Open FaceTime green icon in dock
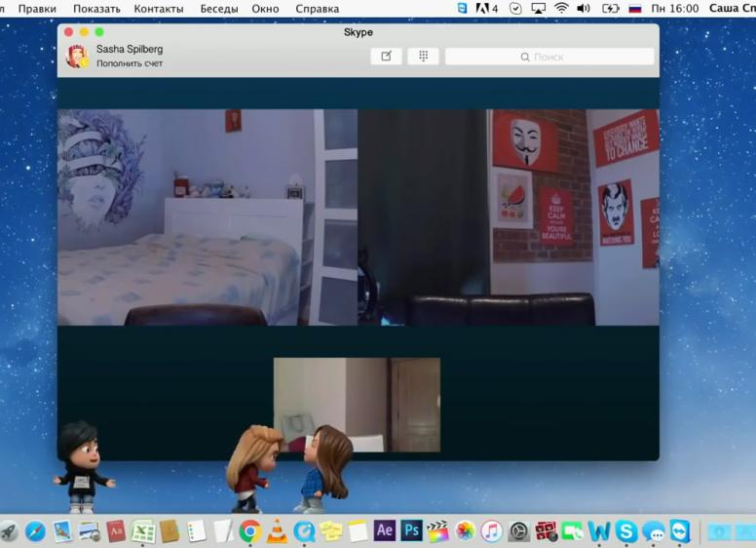Screen dimensions: 756x548 click(572, 531)
